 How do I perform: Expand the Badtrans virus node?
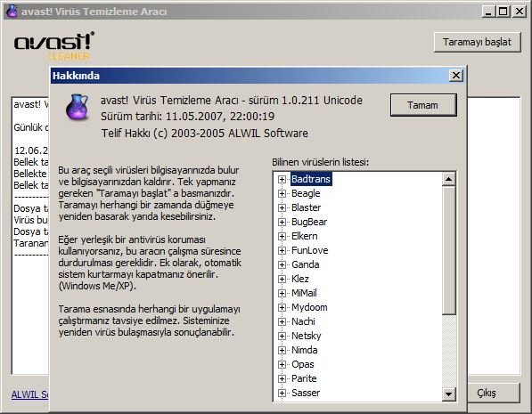[282, 179]
